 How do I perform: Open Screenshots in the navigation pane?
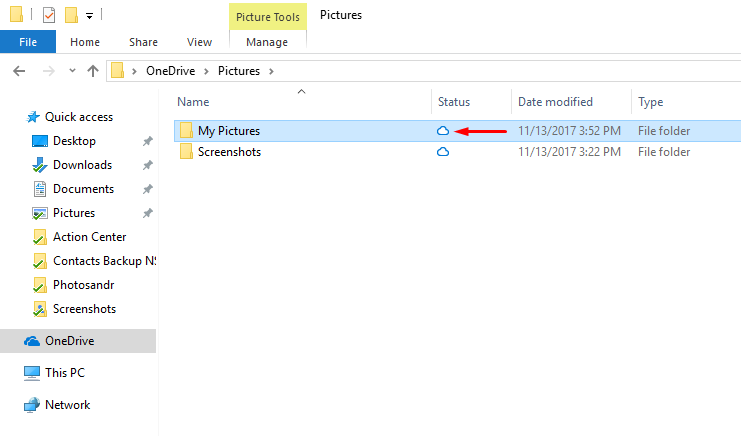(84, 309)
